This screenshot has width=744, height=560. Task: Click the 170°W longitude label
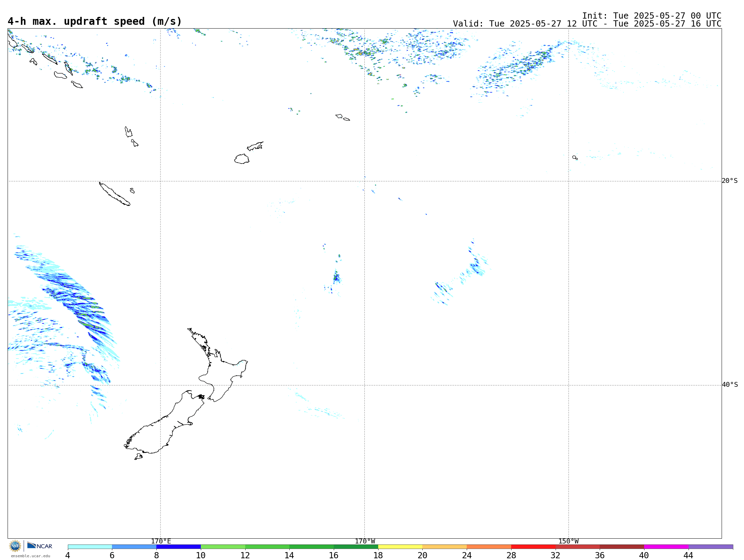(365, 541)
